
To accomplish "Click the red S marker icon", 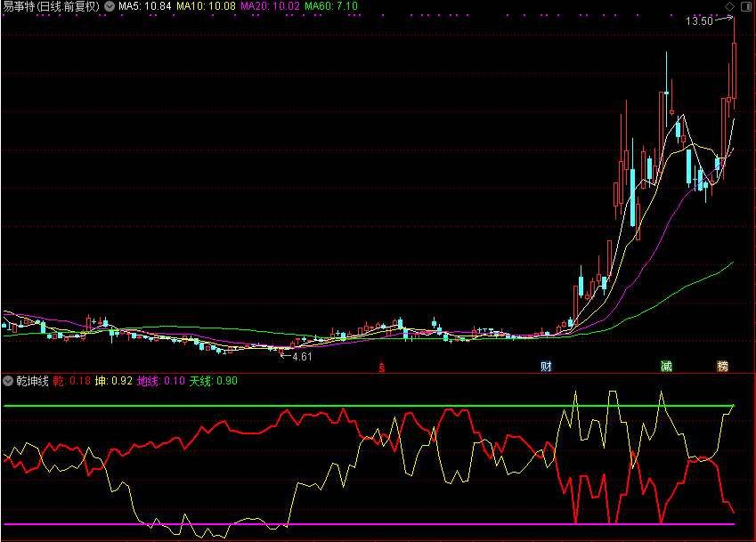I will 382,368.
